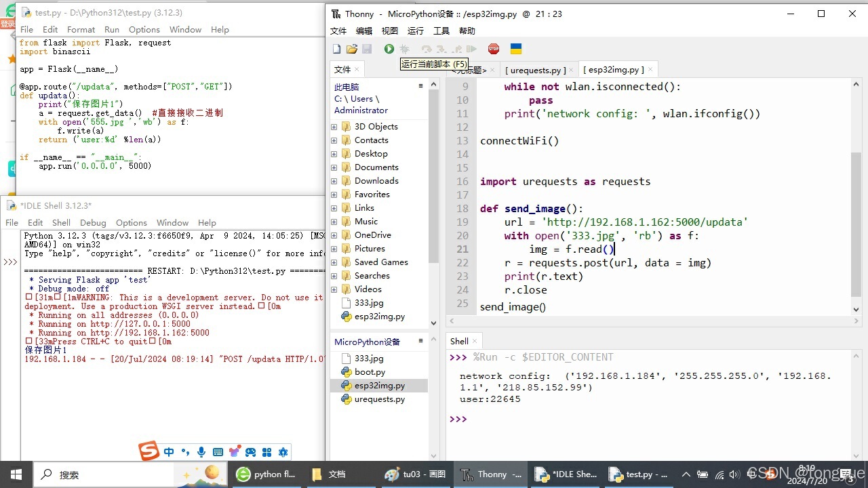Click the Open file folder icon in Thonny
Viewport: 868px width, 488px height.
(x=352, y=49)
